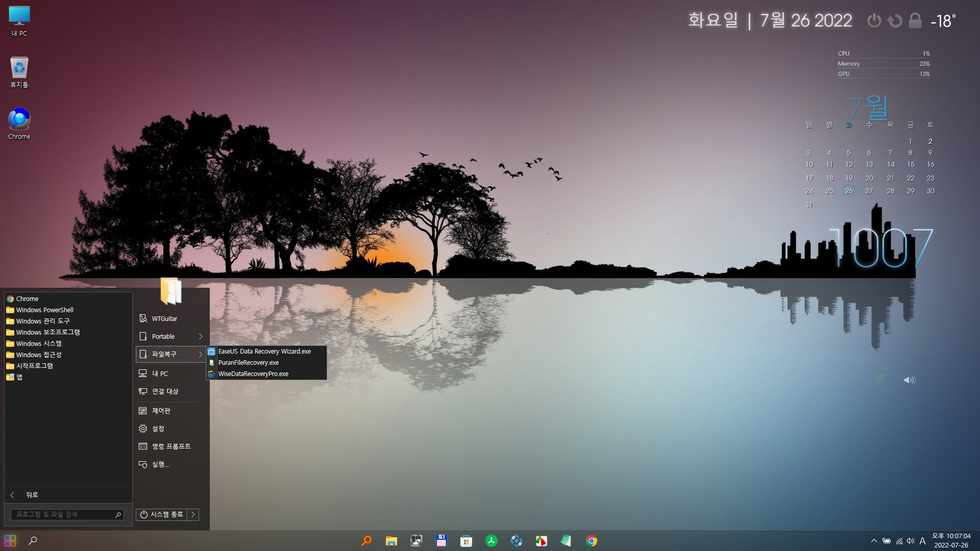The image size is (980, 551).
Task: Open shutdown options arrow beside 시스템 종료
Action: tap(193, 514)
